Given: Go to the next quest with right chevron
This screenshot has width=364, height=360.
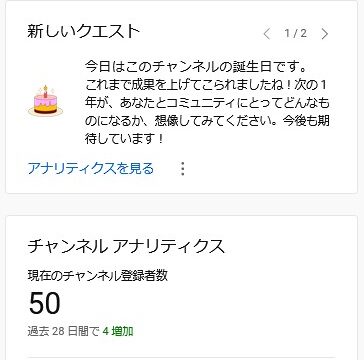Looking at the screenshot, I should point(324,34).
